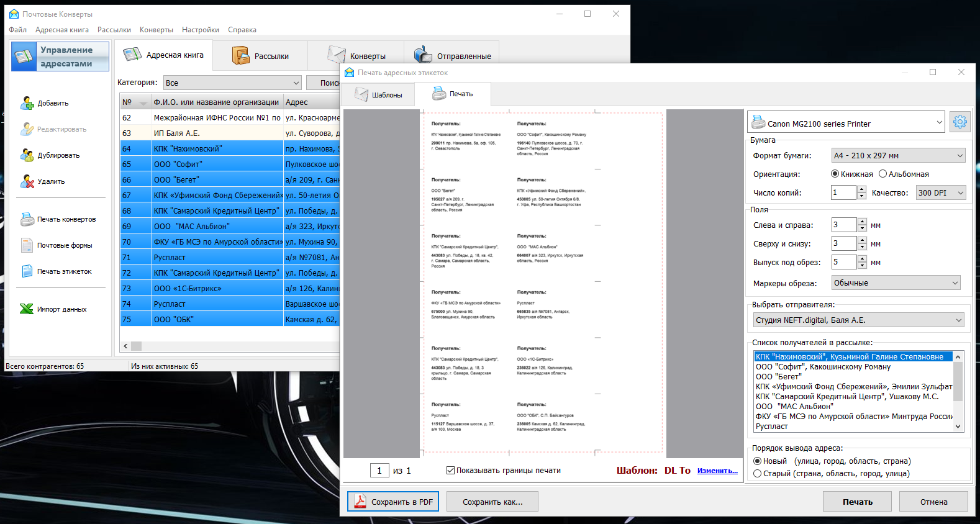Expand the Маркеры обреза dropdown
The height and width of the screenshot is (524, 980).
tap(896, 283)
